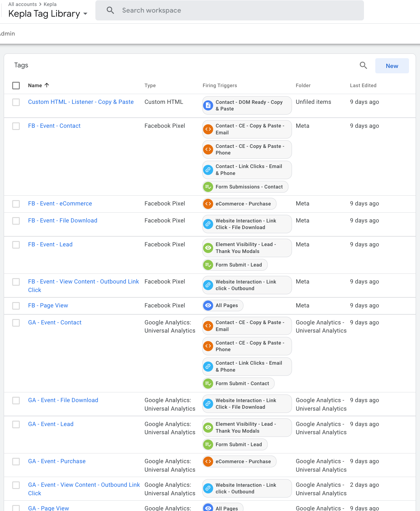Click Outbound link trigger icon in FB View Content row
The width and height of the screenshot is (420, 511).
point(208,285)
